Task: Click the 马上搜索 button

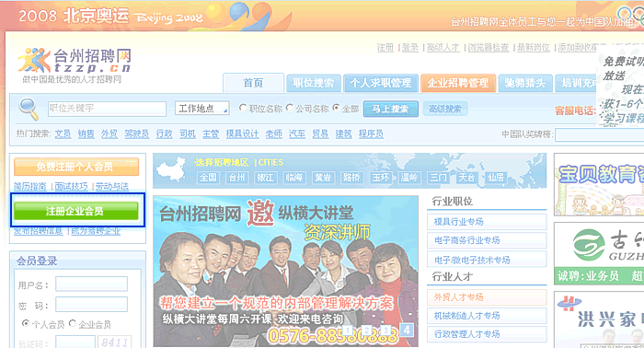Action: click(391, 109)
